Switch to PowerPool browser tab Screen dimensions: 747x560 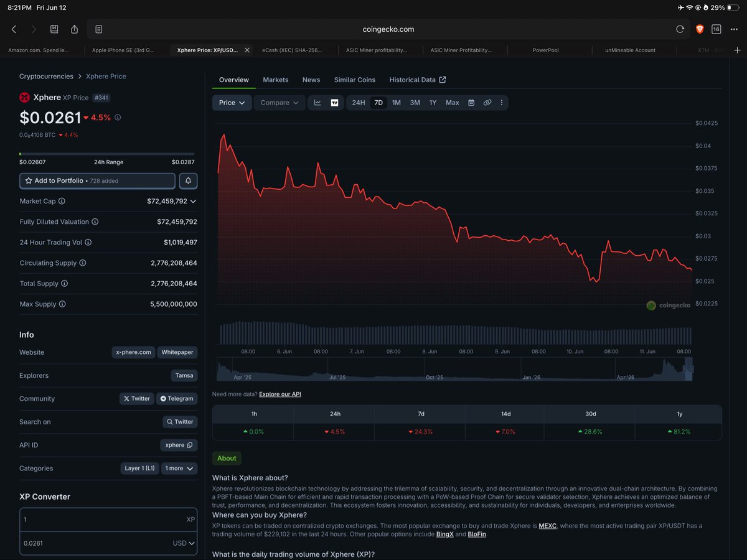(x=546, y=50)
